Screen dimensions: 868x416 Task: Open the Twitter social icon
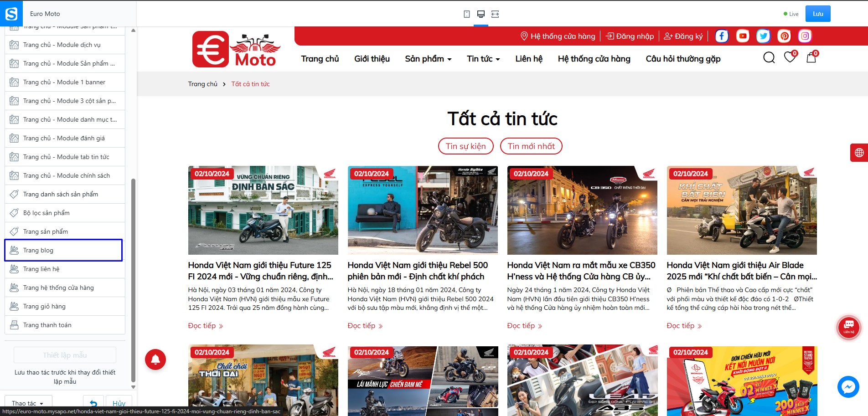coord(764,36)
